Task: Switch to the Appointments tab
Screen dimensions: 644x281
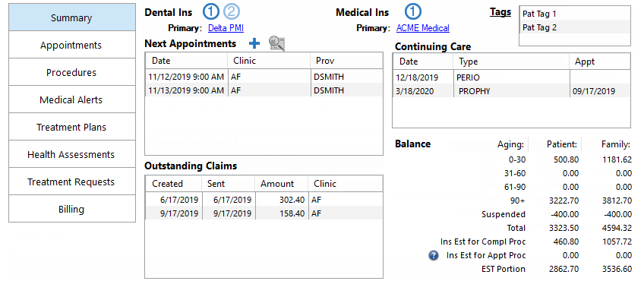Action: point(72,45)
